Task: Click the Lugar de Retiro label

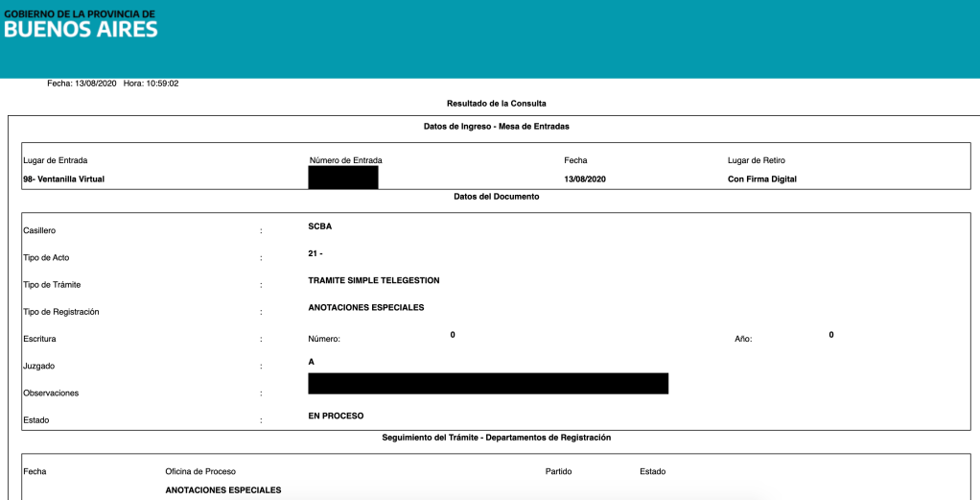Action: (x=757, y=160)
